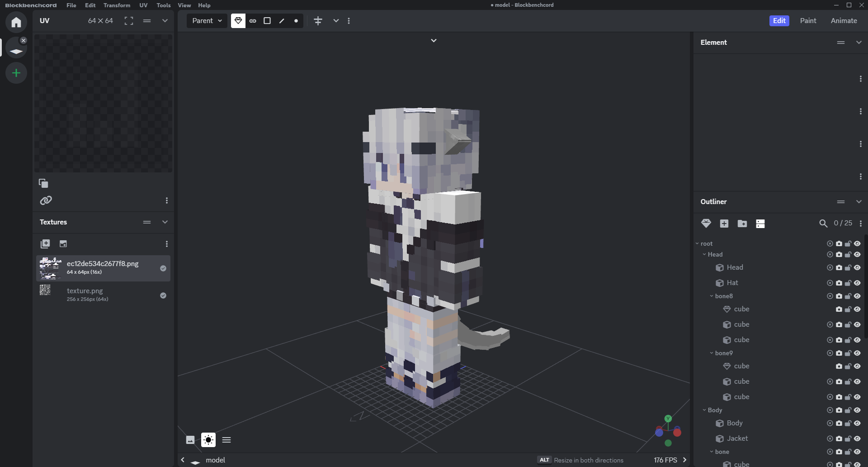Hide the Hat cube visibility eye
This screenshot has width=868, height=467.
pos(857,283)
